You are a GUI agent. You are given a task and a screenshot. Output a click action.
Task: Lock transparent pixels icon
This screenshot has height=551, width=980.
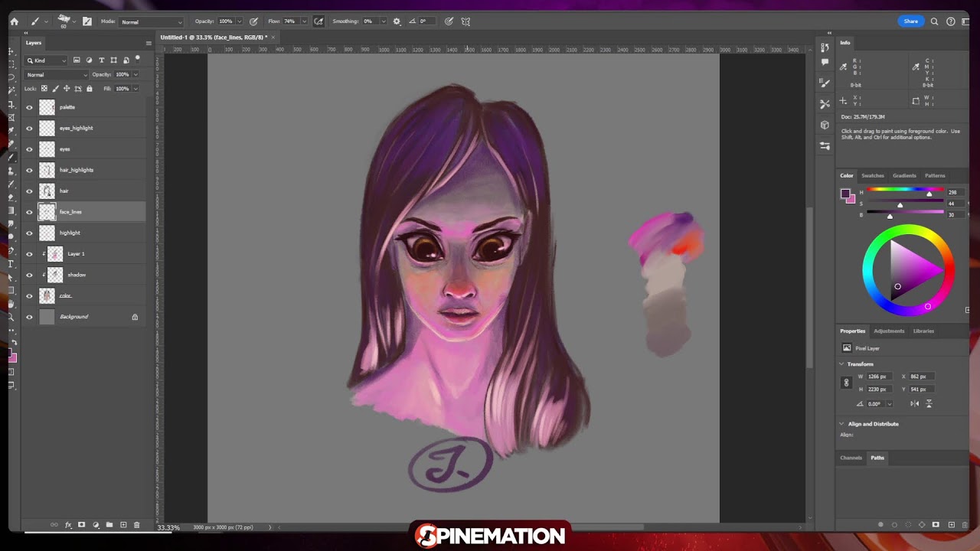tap(44, 89)
